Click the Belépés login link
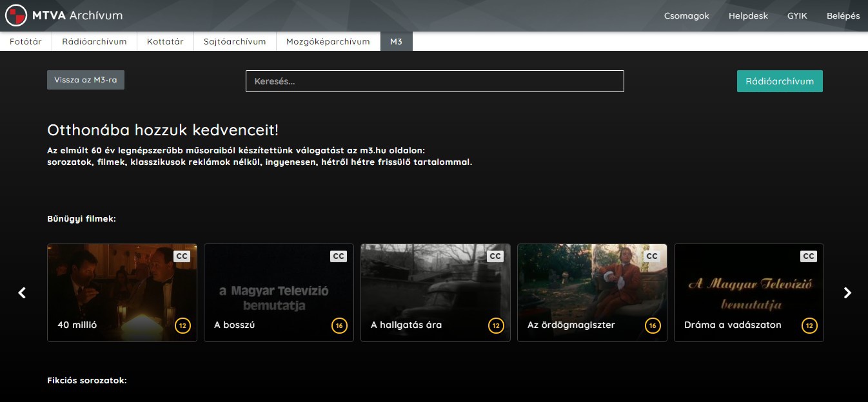Screen dimensions: 868x402 tap(843, 16)
